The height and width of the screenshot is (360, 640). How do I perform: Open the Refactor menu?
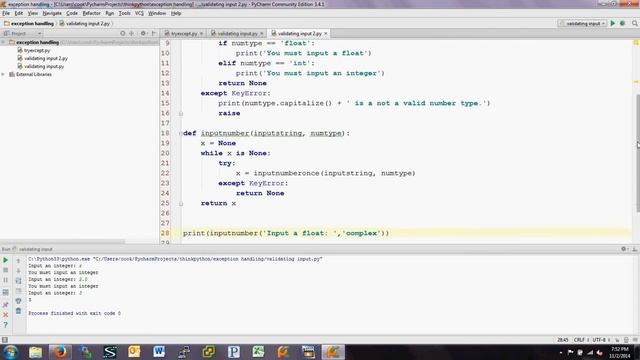click(91, 13)
